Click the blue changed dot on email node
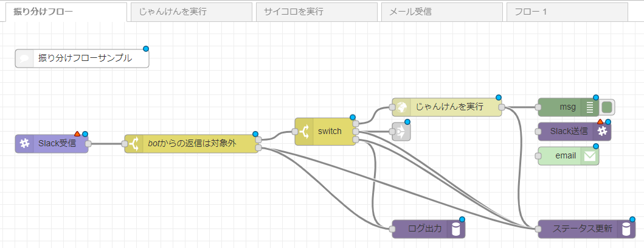The height and width of the screenshot is (248, 644). click(x=596, y=146)
